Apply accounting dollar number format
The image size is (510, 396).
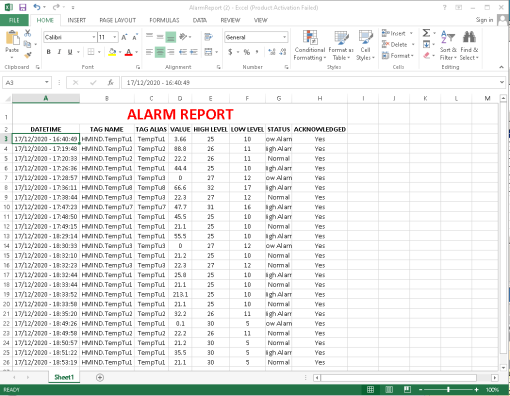pyautogui.click(x=230, y=52)
